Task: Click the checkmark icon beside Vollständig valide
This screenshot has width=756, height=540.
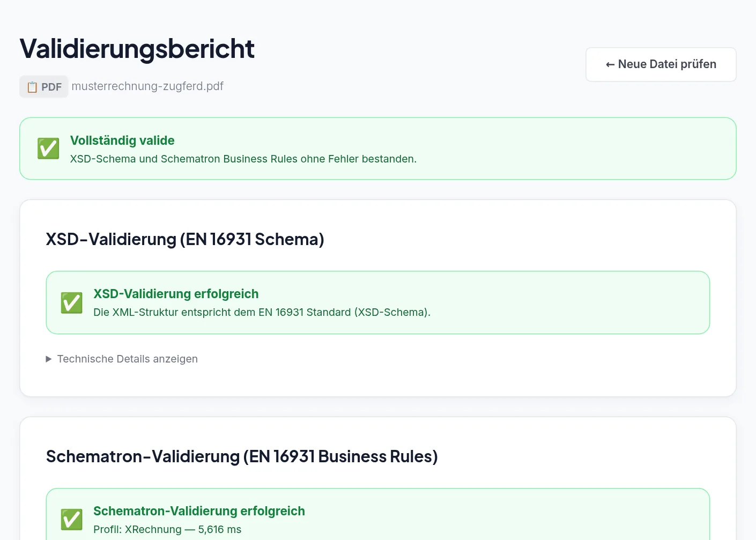Action: click(48, 149)
